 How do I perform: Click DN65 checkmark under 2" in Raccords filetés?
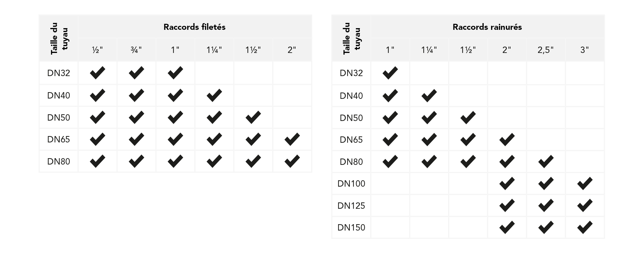point(292,139)
